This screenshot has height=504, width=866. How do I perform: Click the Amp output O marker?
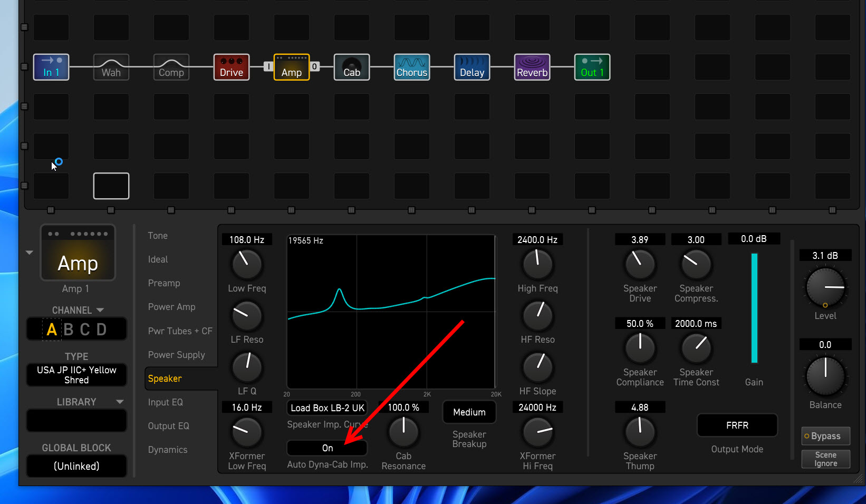(315, 66)
